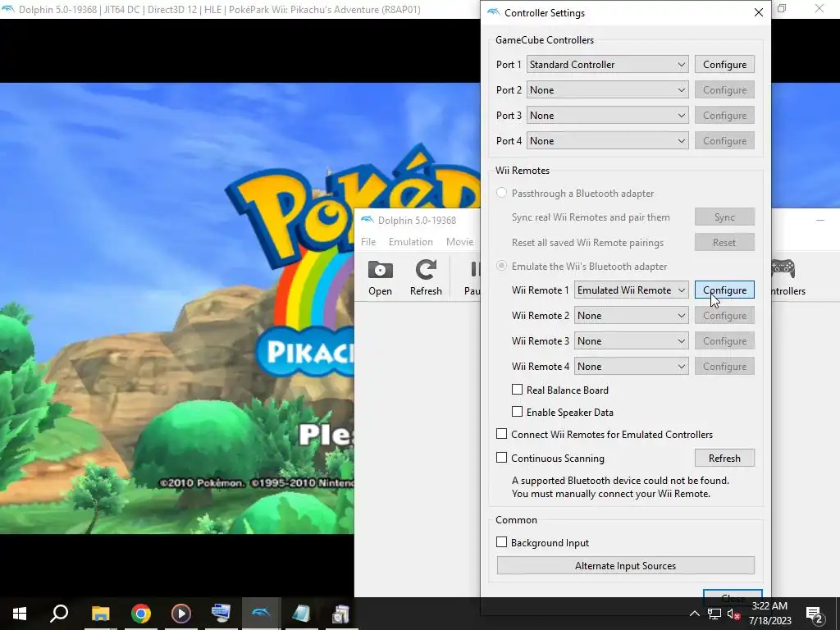Viewport: 840px width, 630px height.
Task: Open the Movie menu in Dolphin window
Action: [459, 242]
